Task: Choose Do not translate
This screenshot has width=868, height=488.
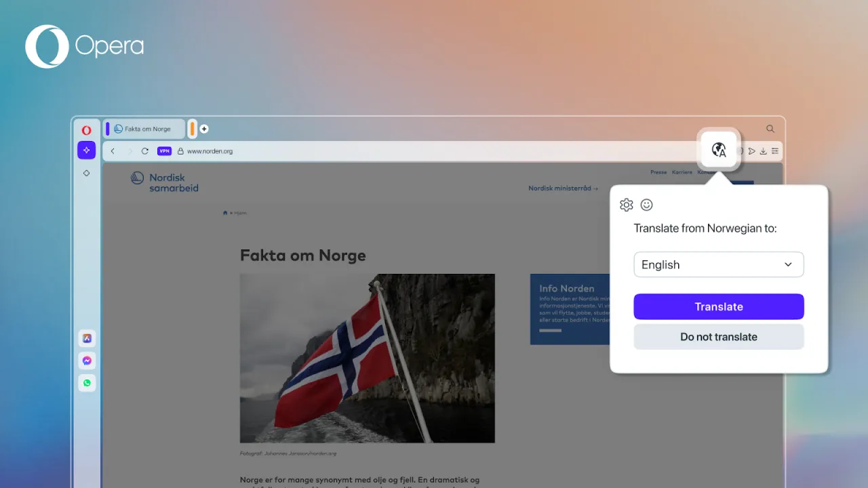Action: [718, 337]
